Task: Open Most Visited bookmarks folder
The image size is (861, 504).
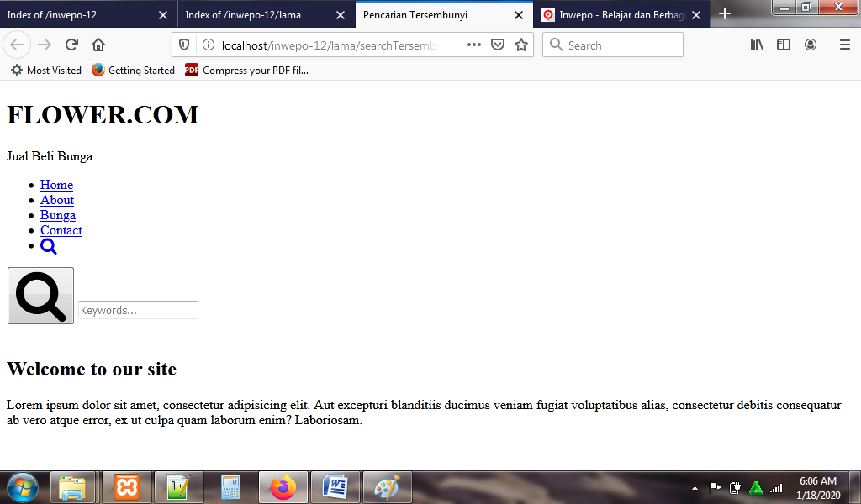Action: point(46,71)
